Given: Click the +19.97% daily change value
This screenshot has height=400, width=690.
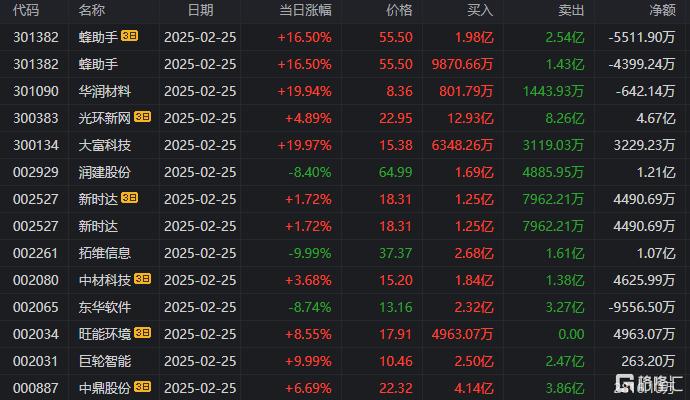Looking at the screenshot, I should [305, 145].
